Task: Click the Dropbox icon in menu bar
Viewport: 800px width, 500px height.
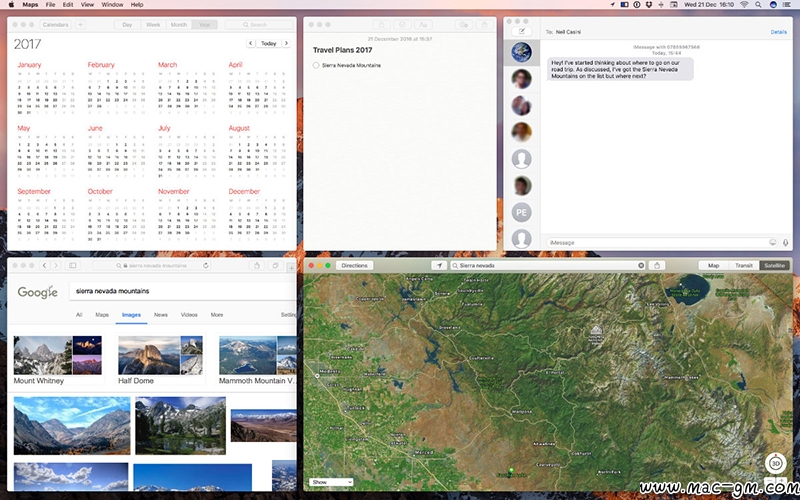Action: pos(649,5)
